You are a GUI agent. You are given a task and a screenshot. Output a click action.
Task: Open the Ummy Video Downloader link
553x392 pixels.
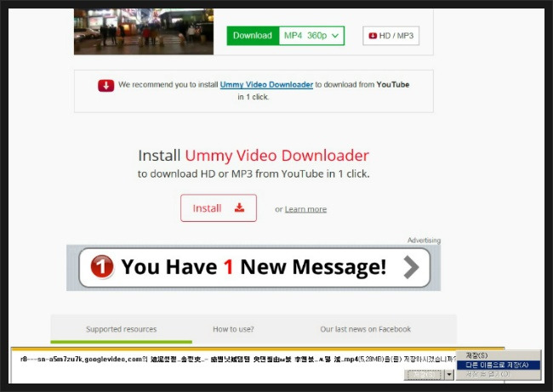point(266,84)
